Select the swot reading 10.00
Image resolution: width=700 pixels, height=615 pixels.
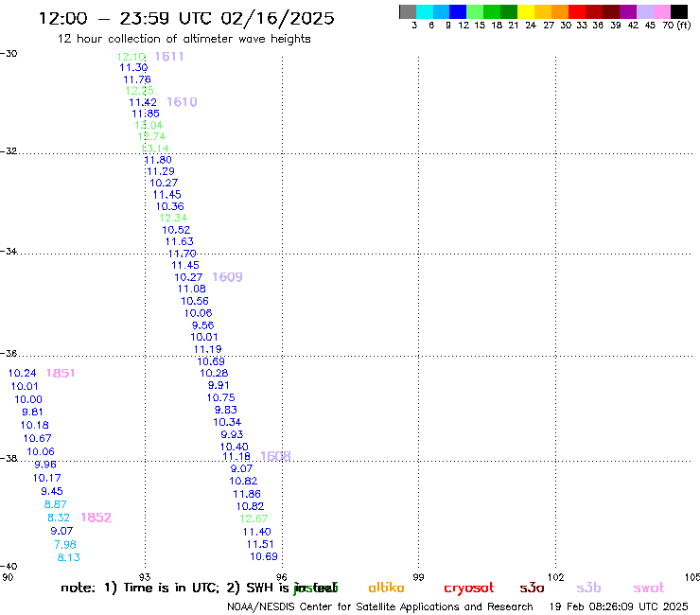tap(28, 399)
